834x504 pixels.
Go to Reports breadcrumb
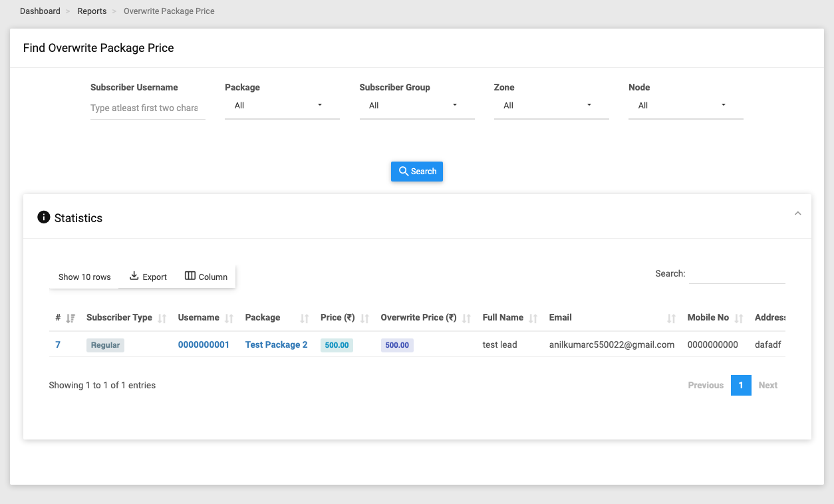[92, 11]
